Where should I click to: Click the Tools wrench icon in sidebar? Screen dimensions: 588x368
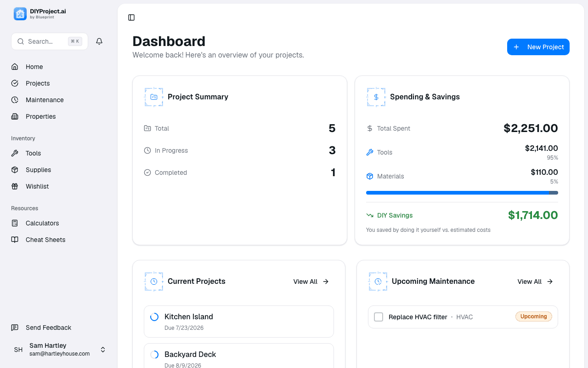point(15,153)
